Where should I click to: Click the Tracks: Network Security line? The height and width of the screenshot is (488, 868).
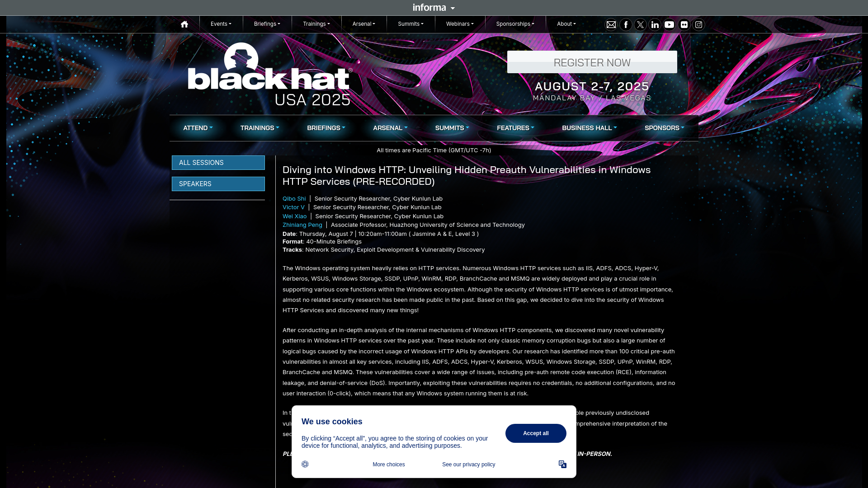[384, 249]
